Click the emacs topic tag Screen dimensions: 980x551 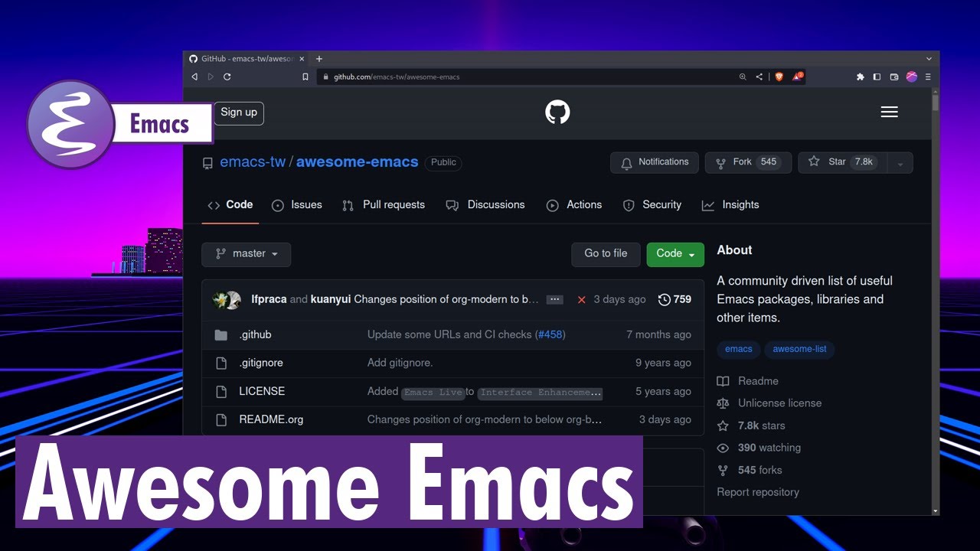pos(739,349)
